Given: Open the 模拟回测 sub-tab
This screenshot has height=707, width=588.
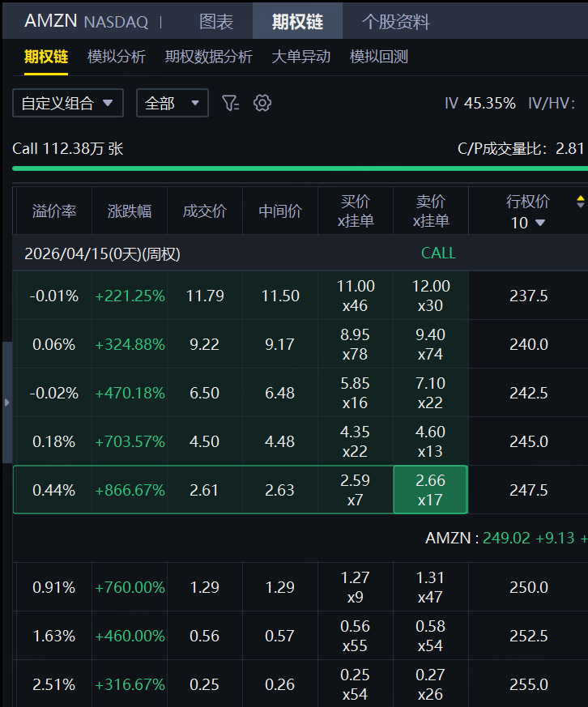Looking at the screenshot, I should coord(379,57).
